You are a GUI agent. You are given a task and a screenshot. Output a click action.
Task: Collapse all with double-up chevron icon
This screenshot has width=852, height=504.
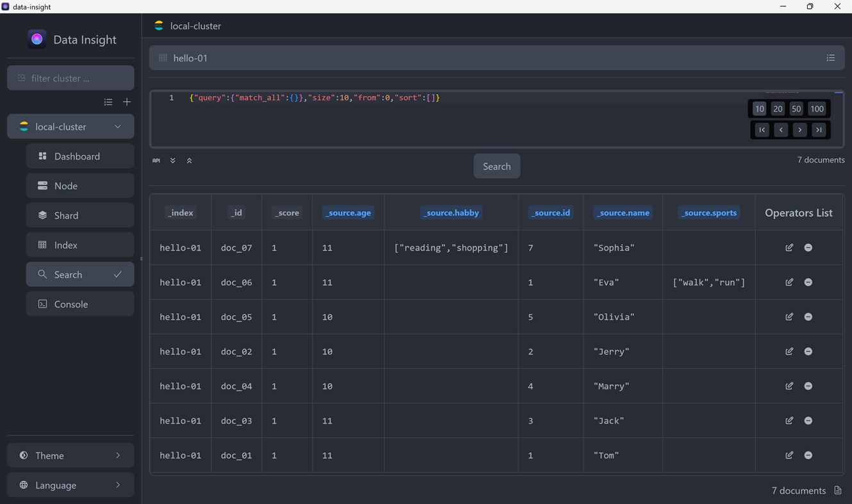click(x=190, y=161)
